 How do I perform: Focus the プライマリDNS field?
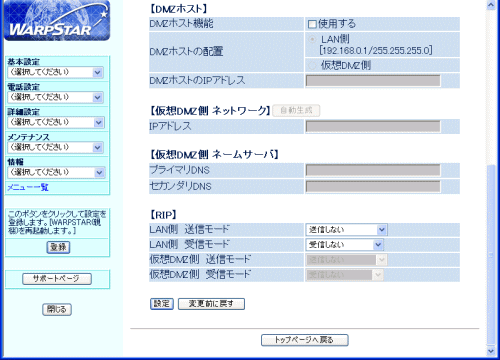click(373, 170)
